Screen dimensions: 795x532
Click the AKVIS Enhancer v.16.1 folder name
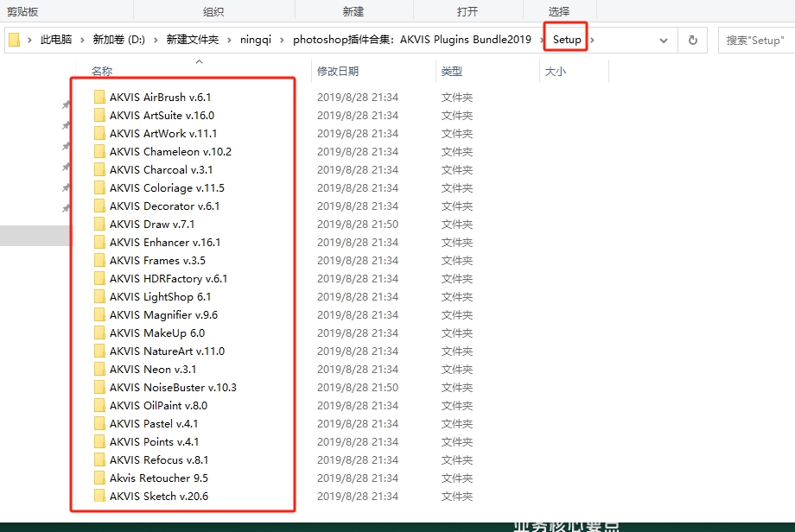(165, 242)
